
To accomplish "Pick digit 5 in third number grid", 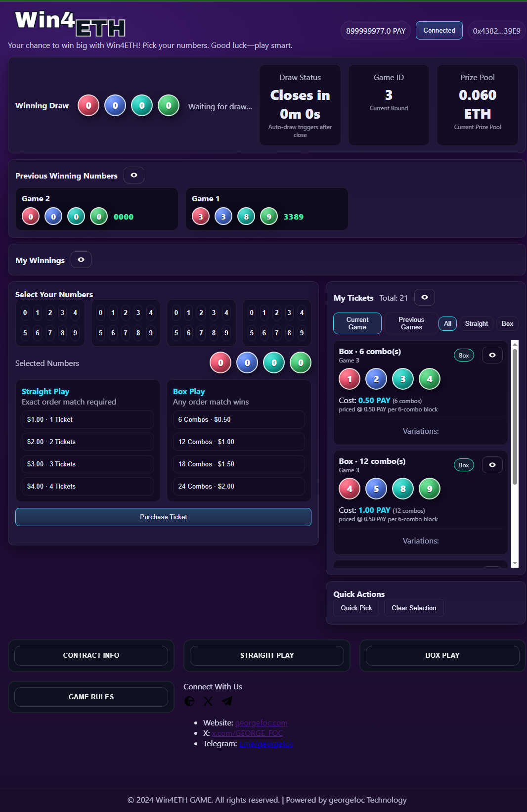I will point(176,333).
